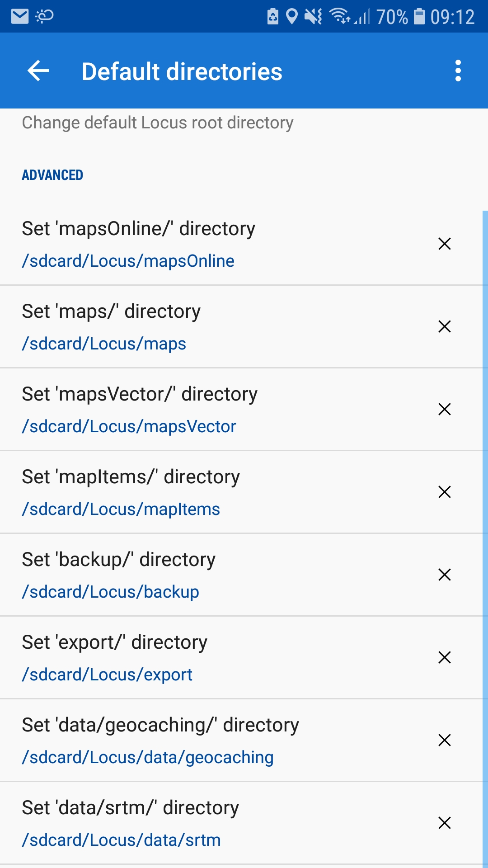Reset the data/geocaching directory X icon

click(x=445, y=740)
